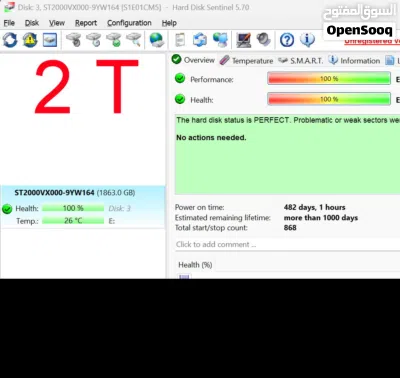Click the 'E:' drive letter label

112,221
